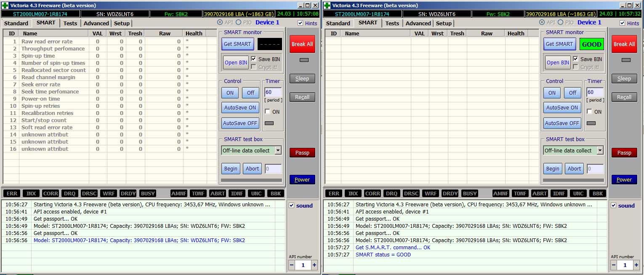Click Abort test button in right window
Screen dimensions: 644x275
click(x=574, y=168)
